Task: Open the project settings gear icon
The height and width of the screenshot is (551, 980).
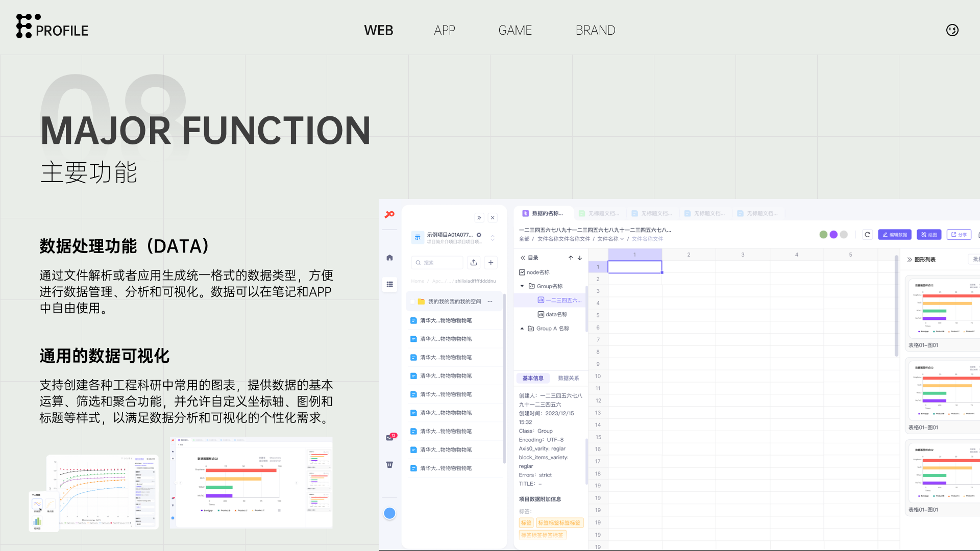Action: 479,235
